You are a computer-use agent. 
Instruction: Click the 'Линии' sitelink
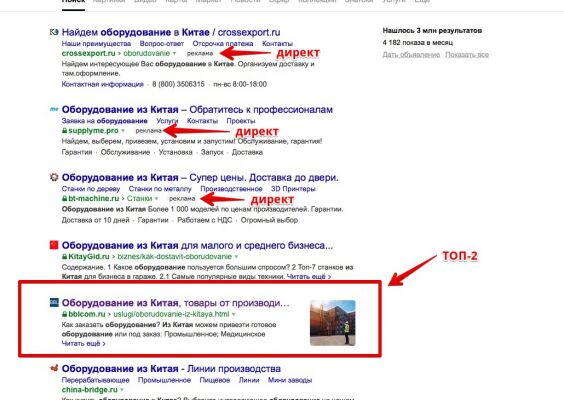click(x=249, y=380)
